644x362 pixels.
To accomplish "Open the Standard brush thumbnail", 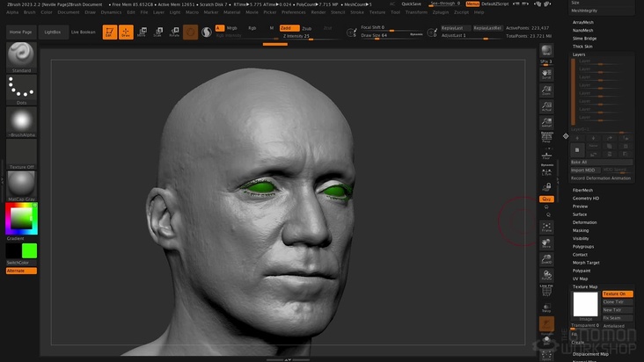I will (x=21, y=56).
